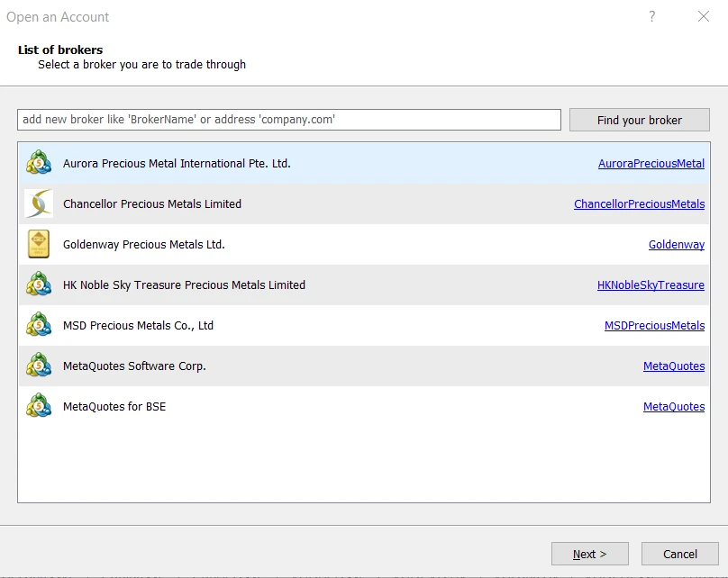Proceed with the Next button
Image resolution: width=728 pixels, height=578 pixels.
tap(589, 554)
